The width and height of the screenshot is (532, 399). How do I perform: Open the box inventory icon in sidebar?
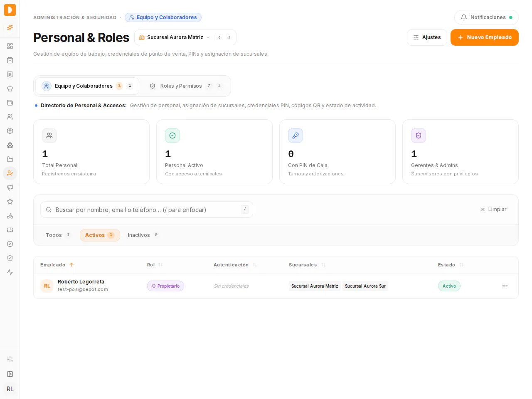tap(10, 131)
